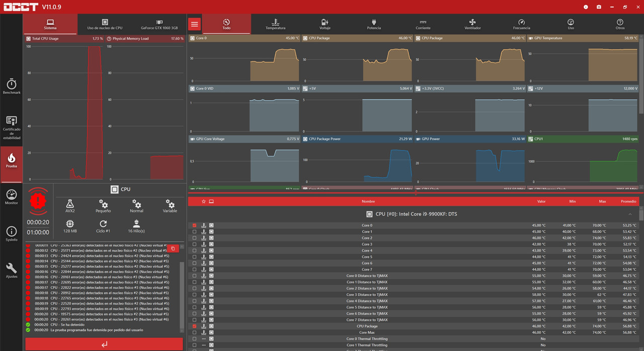Check Core 0 Thermal Throttling checkbox
644x351 pixels.
pos(195,338)
